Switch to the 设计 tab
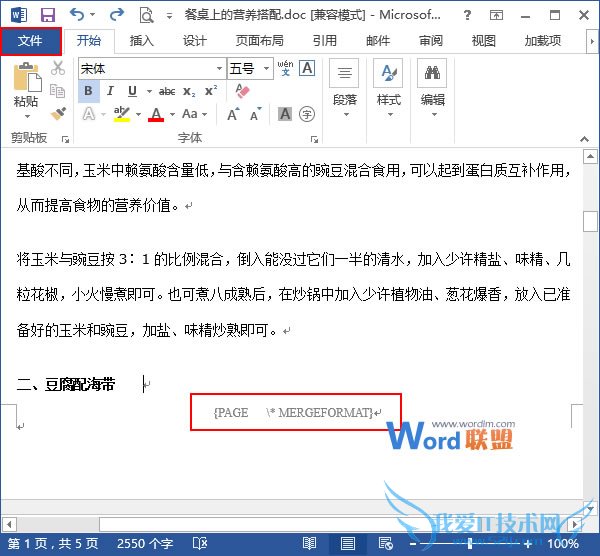The height and width of the screenshot is (556, 600). click(x=194, y=41)
